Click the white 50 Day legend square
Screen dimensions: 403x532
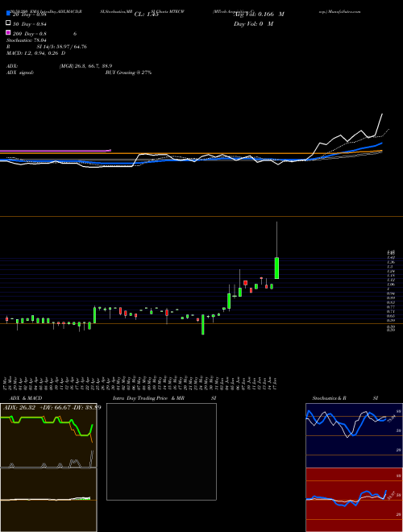(x=8, y=23)
